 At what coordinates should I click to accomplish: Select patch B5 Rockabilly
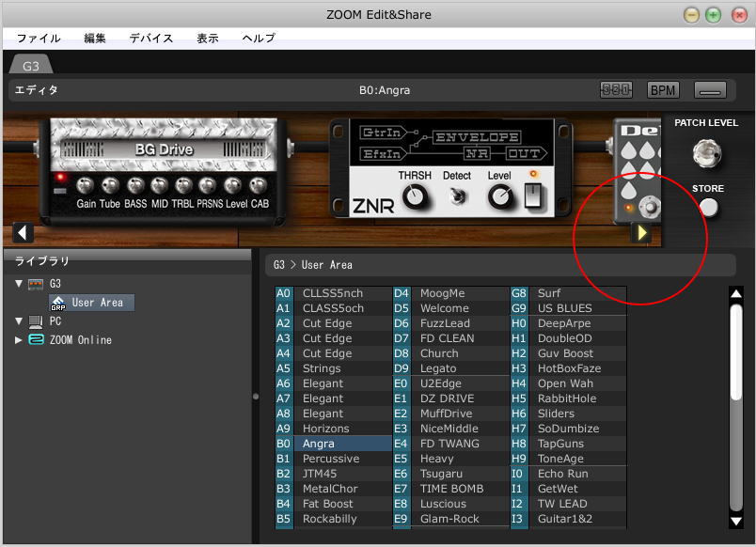point(333,519)
